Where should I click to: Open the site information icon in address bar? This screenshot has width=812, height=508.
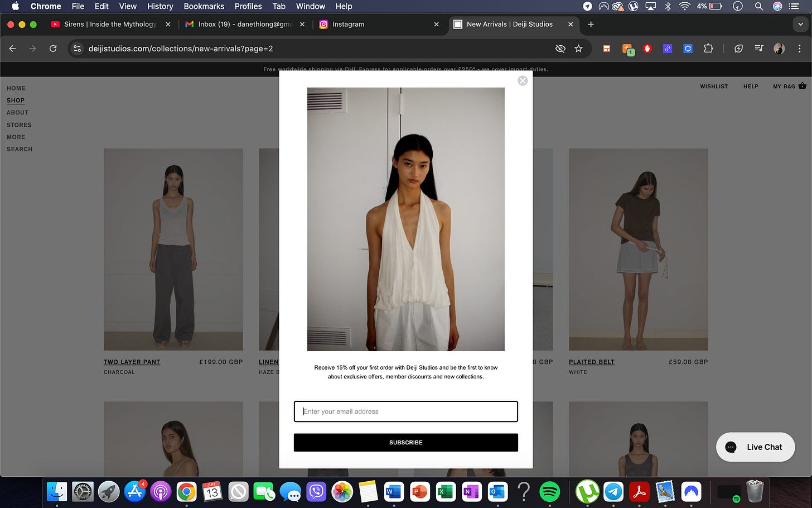pyautogui.click(x=78, y=49)
